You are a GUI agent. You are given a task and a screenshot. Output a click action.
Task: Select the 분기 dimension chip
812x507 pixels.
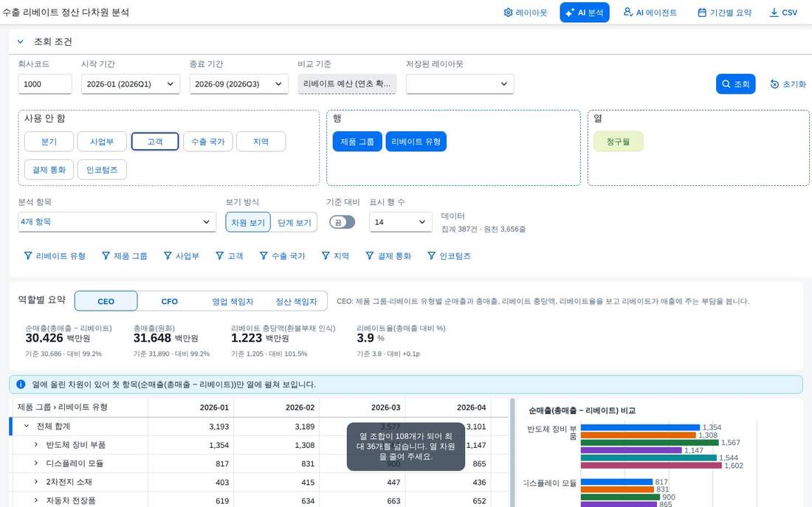(x=49, y=142)
